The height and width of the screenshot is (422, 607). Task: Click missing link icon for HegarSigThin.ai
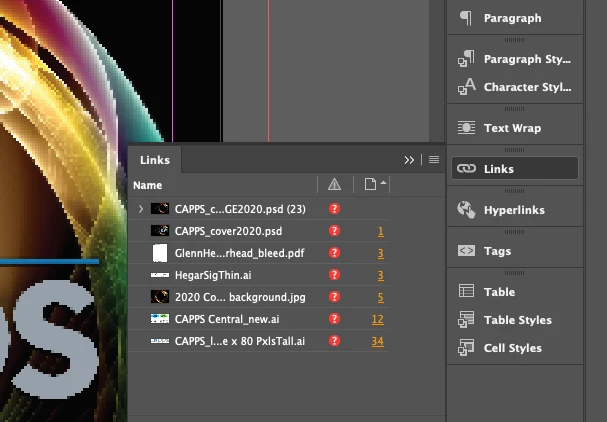(x=334, y=275)
